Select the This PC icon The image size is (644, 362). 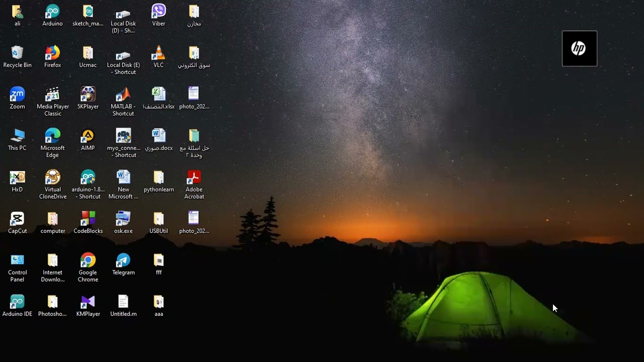17,135
